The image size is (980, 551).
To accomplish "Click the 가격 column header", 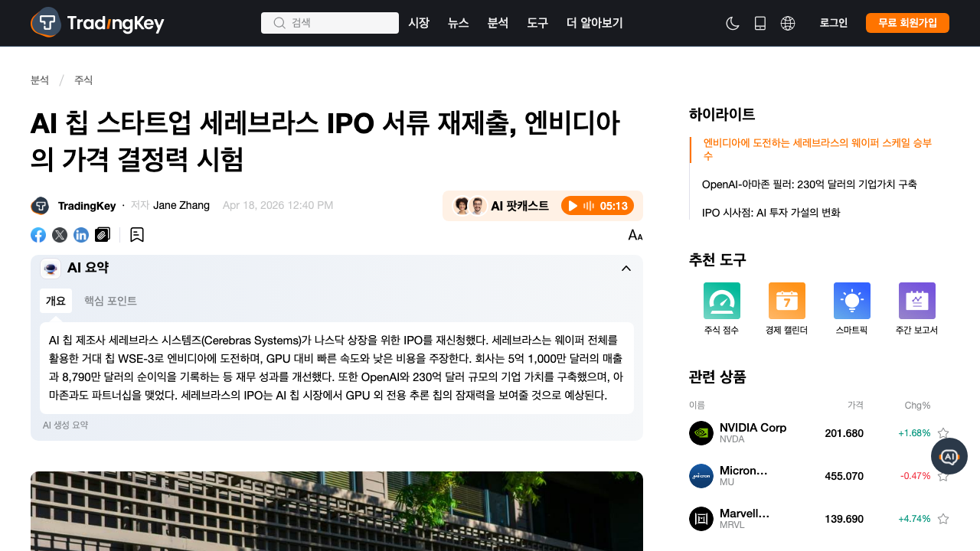I will pos(855,405).
